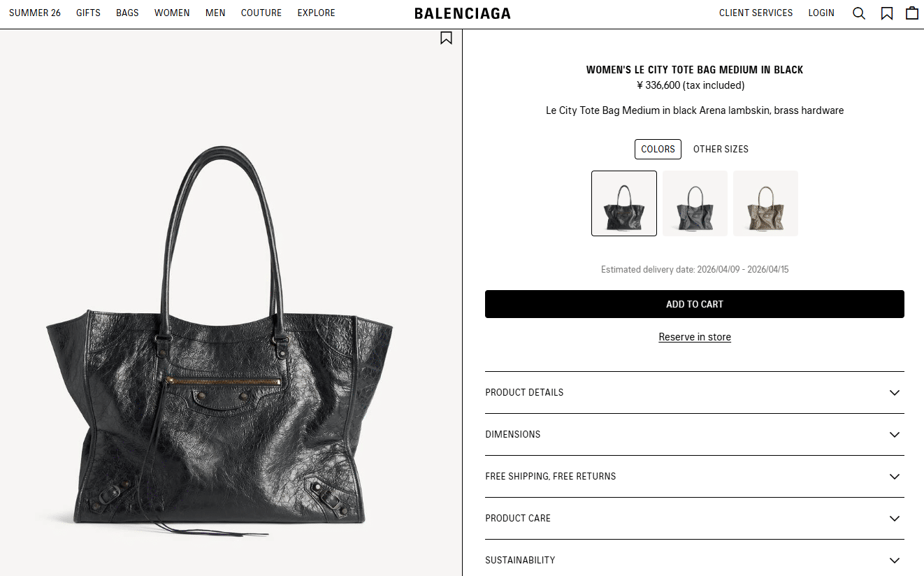The image size is (924, 576).
Task: Choose the black color swatch thumbnail
Action: (x=624, y=203)
